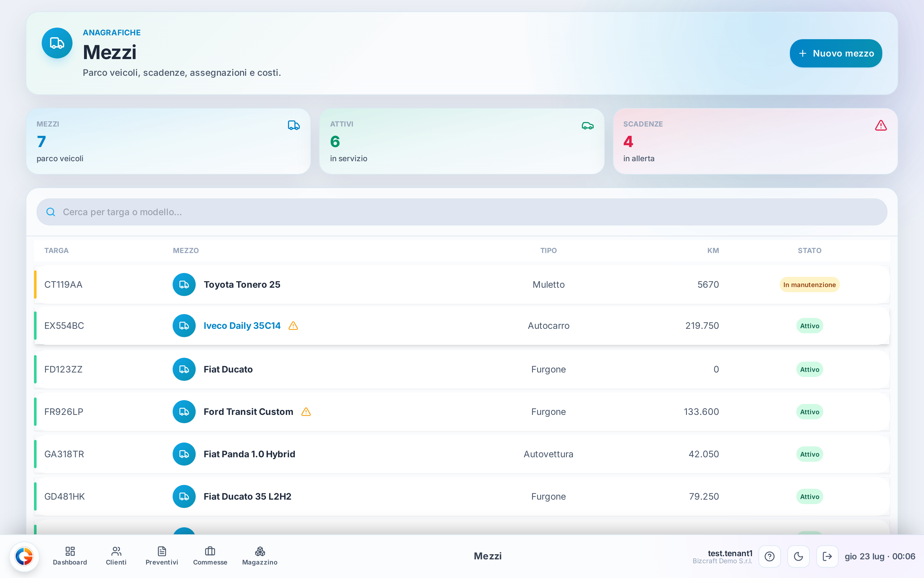The width and height of the screenshot is (924, 578).
Task: Focus the Cerca per targa o modello field
Action: [462, 212]
